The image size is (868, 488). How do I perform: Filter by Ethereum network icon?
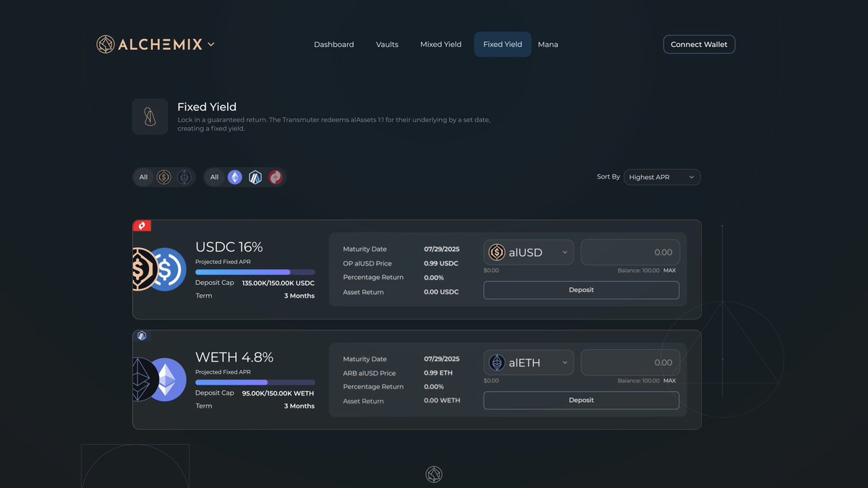pyautogui.click(x=235, y=177)
